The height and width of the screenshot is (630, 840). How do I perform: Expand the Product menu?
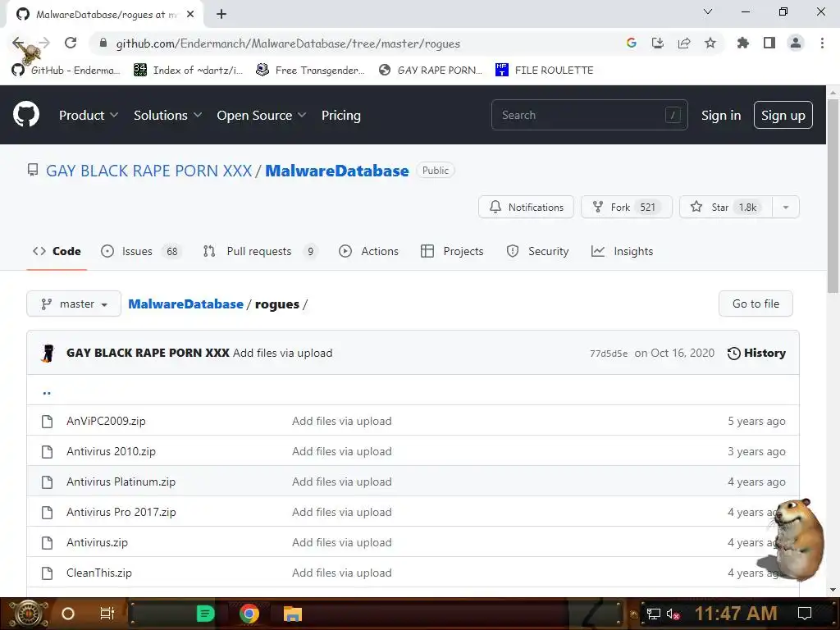coord(89,115)
